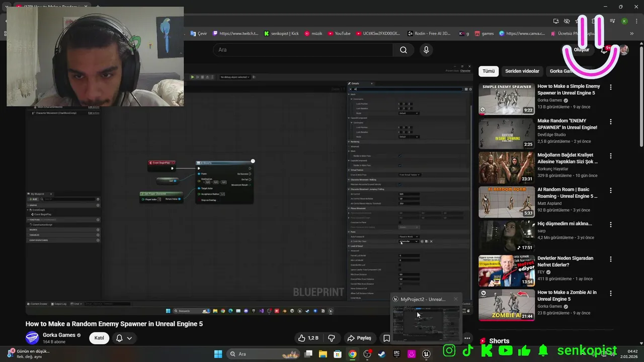Click the Katıl join button

pyautogui.click(x=99, y=338)
